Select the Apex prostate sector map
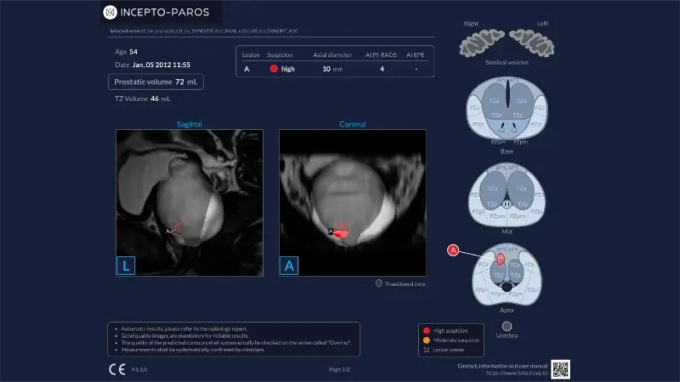The image size is (680, 382). click(507, 274)
